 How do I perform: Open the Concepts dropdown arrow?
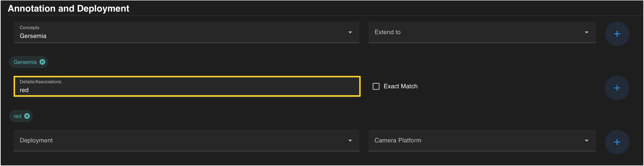350,32
